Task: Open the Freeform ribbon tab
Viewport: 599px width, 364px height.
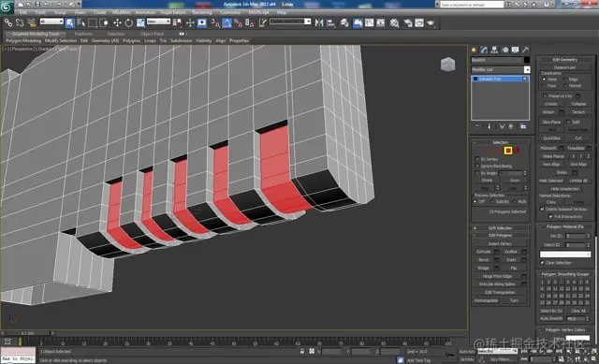Action: tap(83, 34)
